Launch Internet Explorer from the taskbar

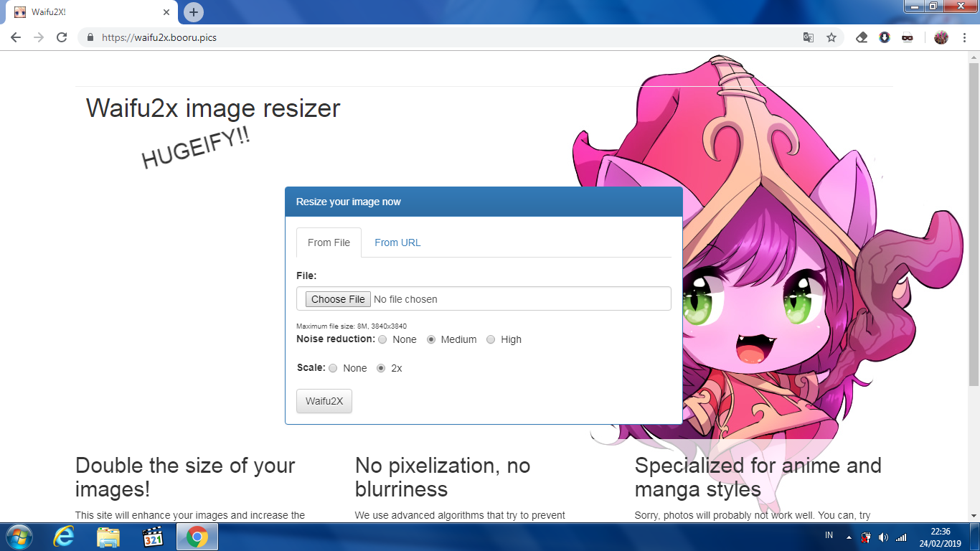point(63,537)
